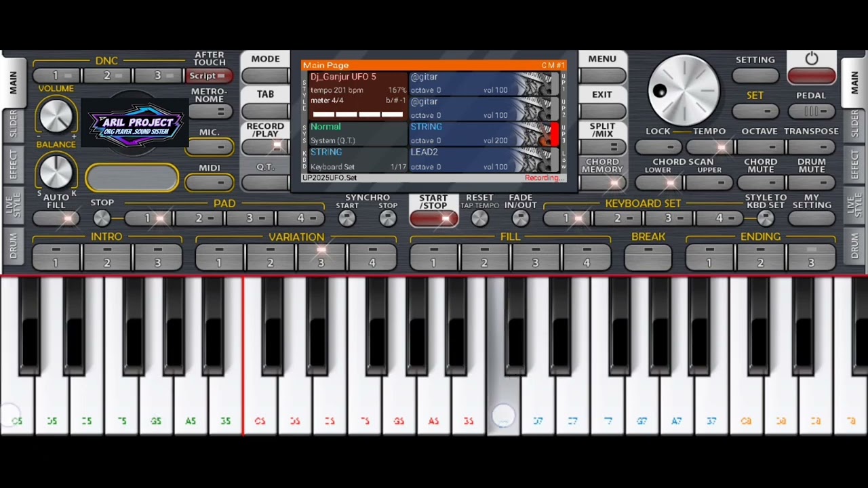The image size is (868, 488).
Task: Click the Balance knob
Action: point(56,171)
